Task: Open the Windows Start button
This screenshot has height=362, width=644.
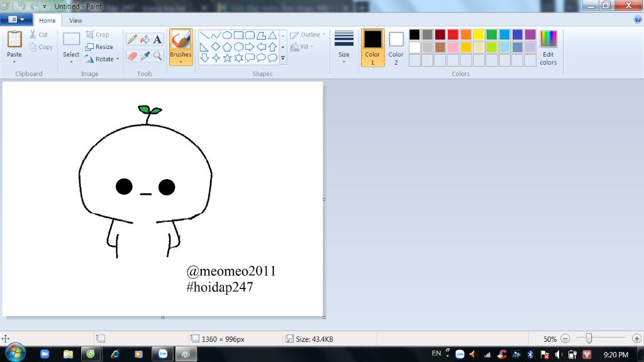Action: [x=15, y=353]
